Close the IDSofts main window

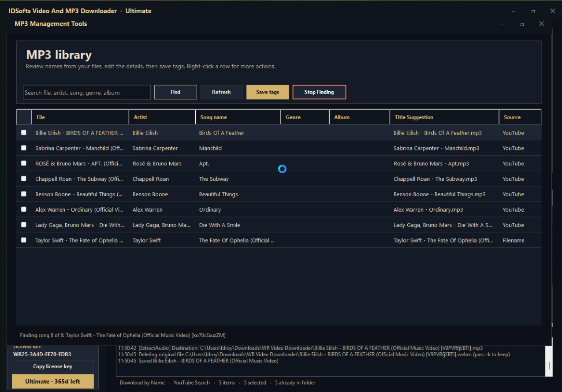click(552, 11)
